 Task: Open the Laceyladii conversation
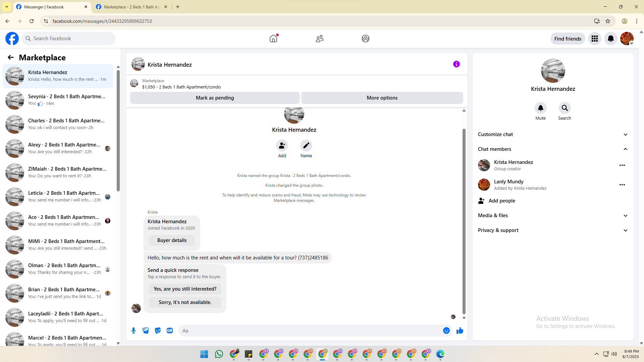(x=58, y=317)
